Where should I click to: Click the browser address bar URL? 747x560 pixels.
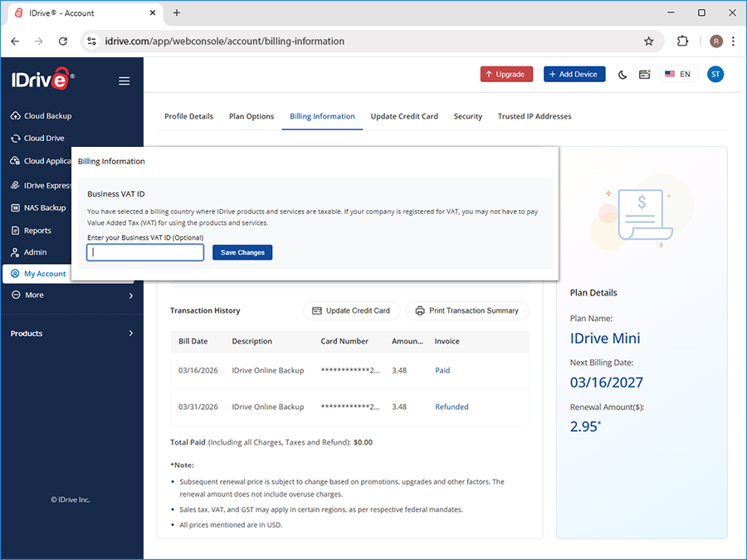[224, 41]
